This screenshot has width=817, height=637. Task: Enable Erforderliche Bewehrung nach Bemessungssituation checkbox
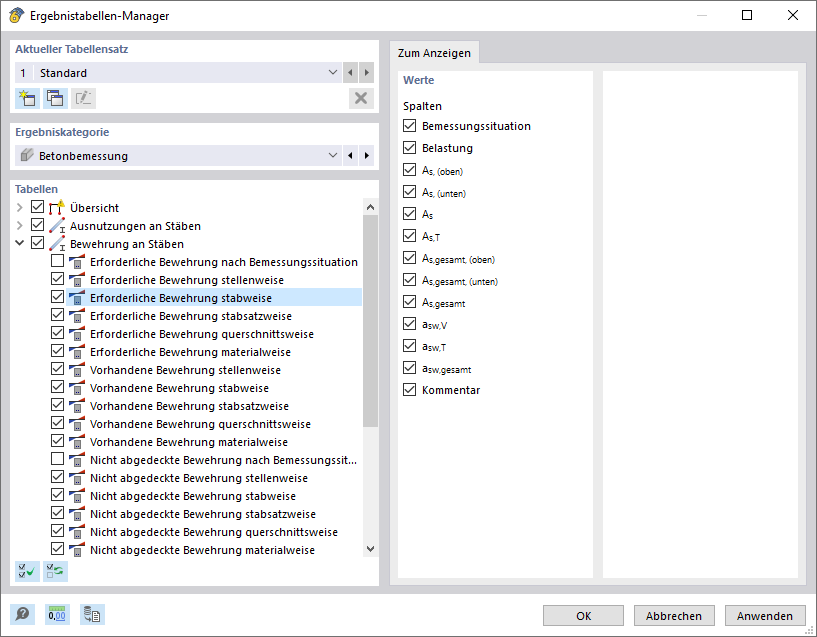pyautogui.click(x=57, y=262)
